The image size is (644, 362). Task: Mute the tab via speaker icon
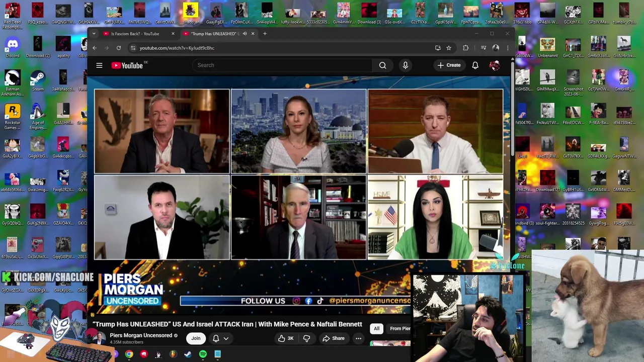tap(245, 34)
